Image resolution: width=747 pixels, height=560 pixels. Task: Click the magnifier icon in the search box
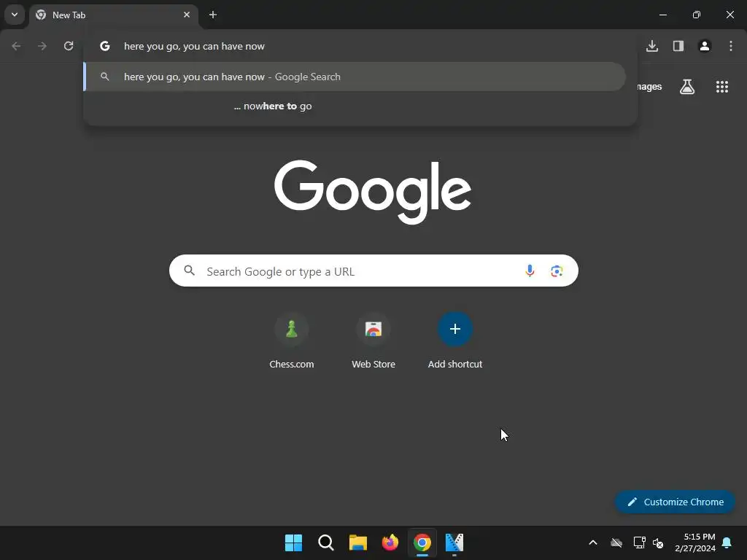[190, 271]
